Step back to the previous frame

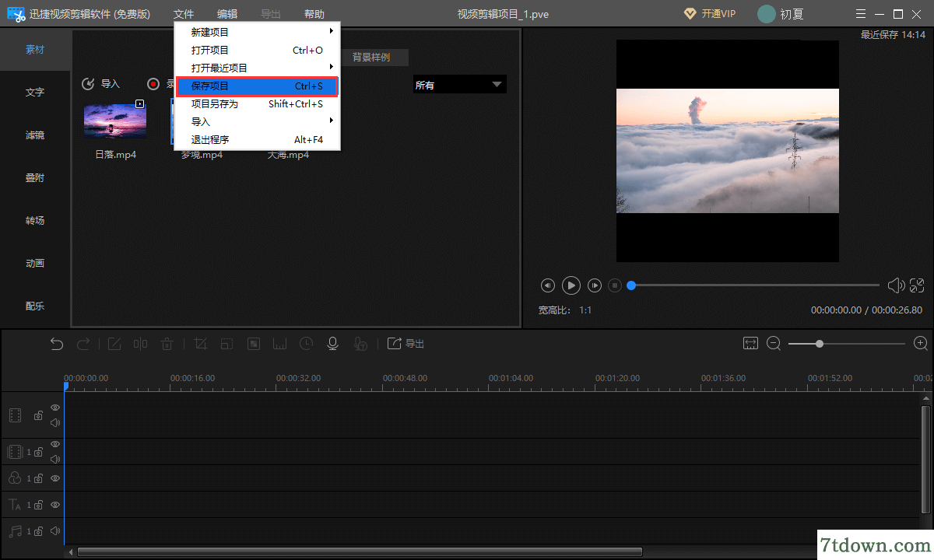coord(548,285)
